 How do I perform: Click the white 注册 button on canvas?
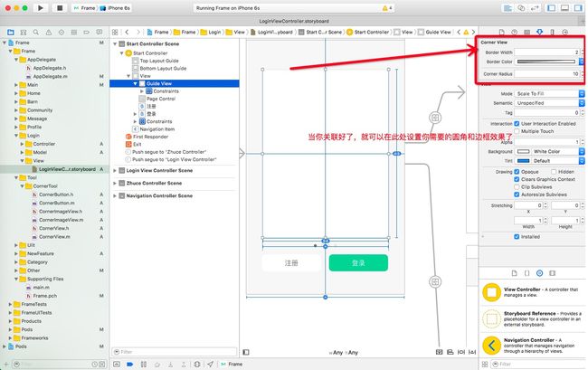click(x=291, y=262)
